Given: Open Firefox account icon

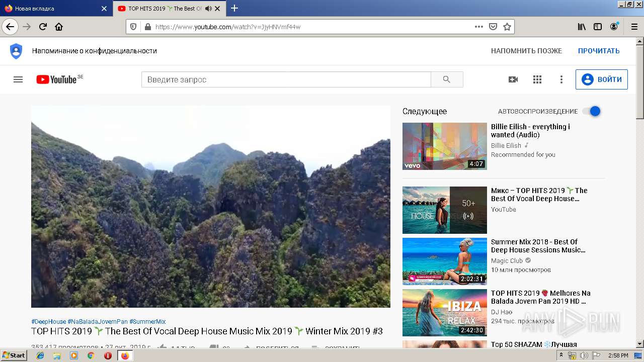Looking at the screenshot, I should (x=614, y=27).
